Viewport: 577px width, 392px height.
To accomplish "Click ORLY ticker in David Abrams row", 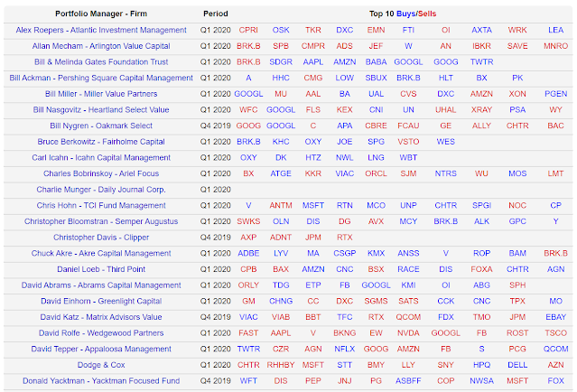I will 248,285.
